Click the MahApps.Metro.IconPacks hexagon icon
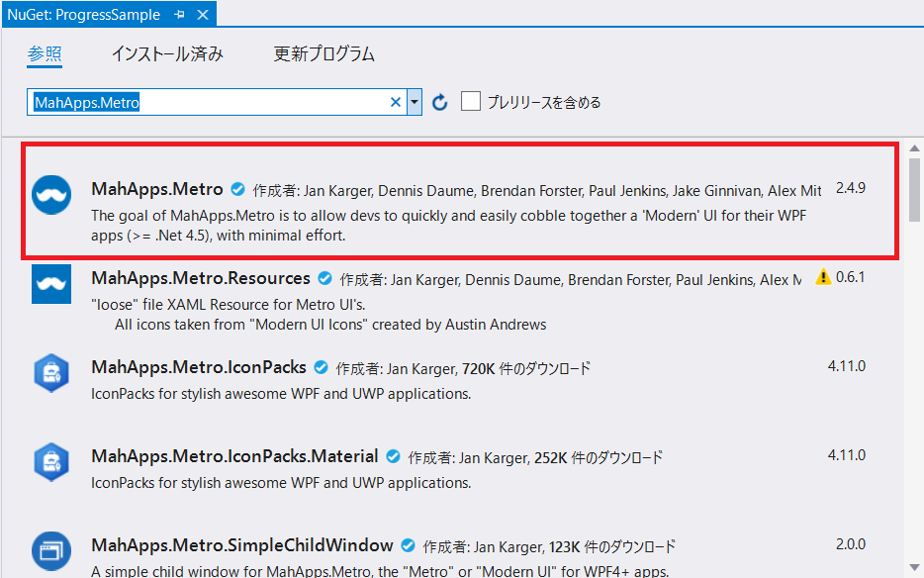The width and height of the screenshot is (924, 578). click(51, 373)
